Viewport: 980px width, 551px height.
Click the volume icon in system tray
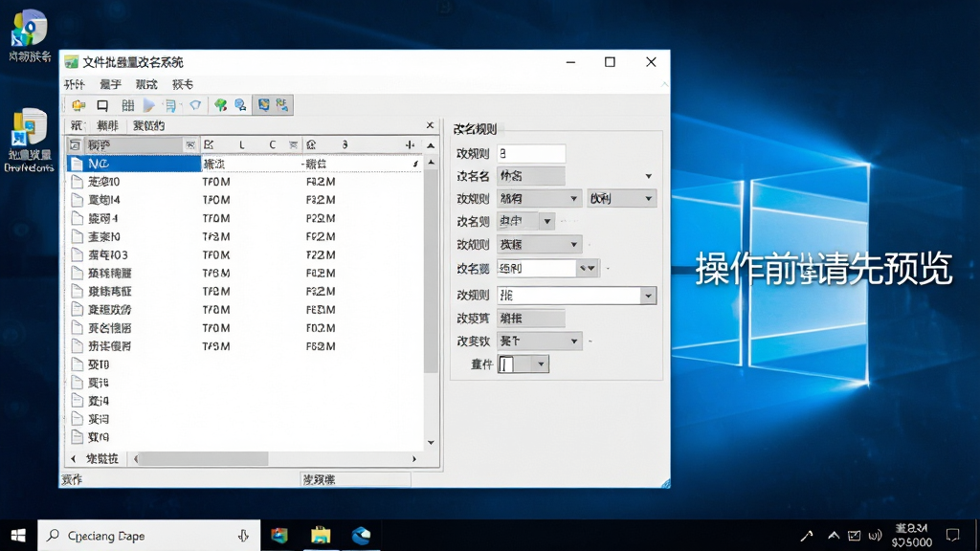coord(875,536)
